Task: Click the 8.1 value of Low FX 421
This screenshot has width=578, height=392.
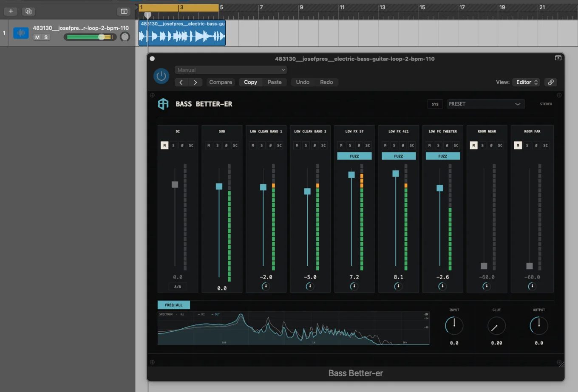Action: (x=399, y=277)
